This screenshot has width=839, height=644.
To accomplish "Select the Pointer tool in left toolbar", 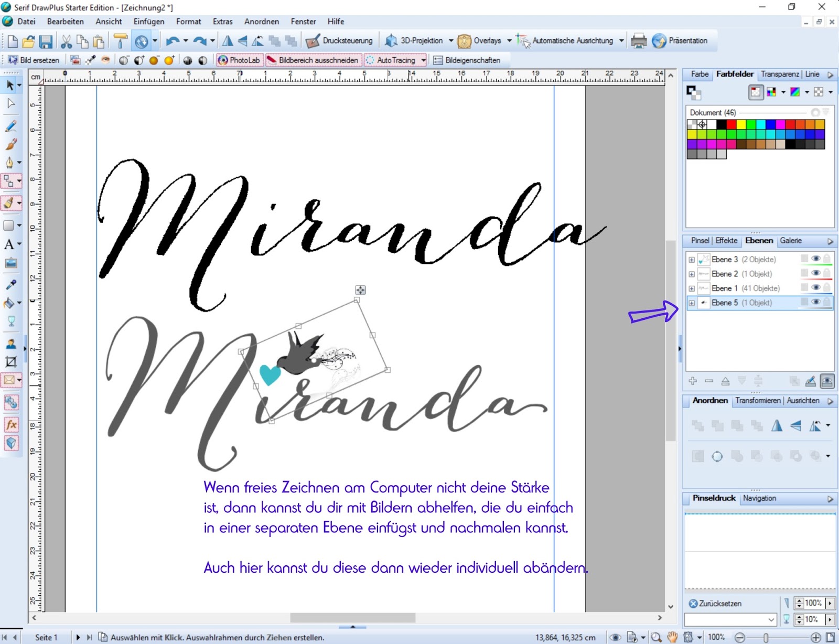I will click(x=10, y=85).
